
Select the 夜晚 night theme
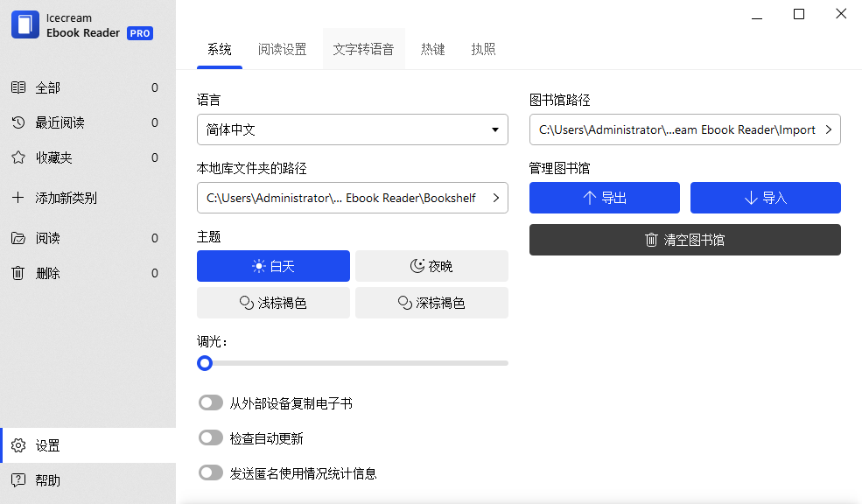431,266
